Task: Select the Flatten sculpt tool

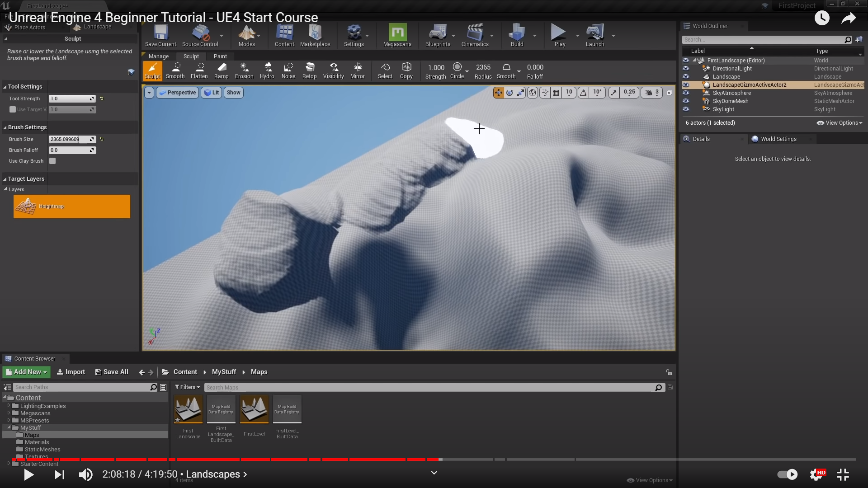Action: [199, 71]
